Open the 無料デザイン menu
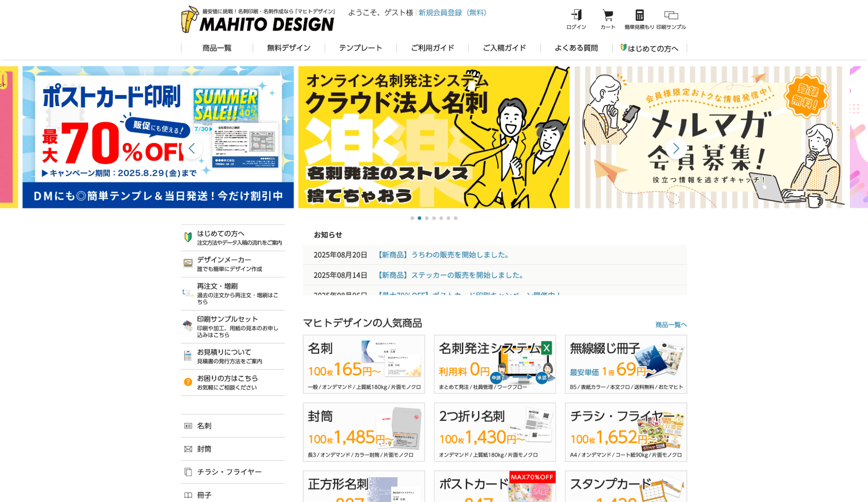The width and height of the screenshot is (868, 502). pos(289,48)
